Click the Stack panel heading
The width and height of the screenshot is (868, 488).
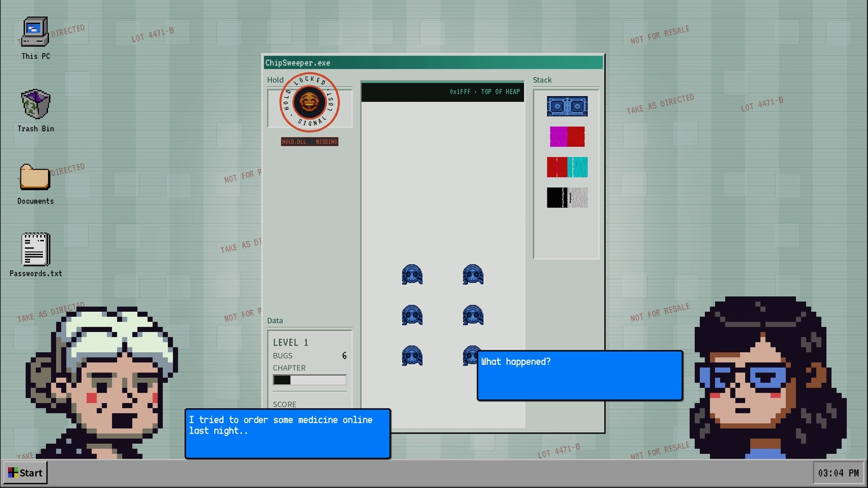click(x=542, y=80)
